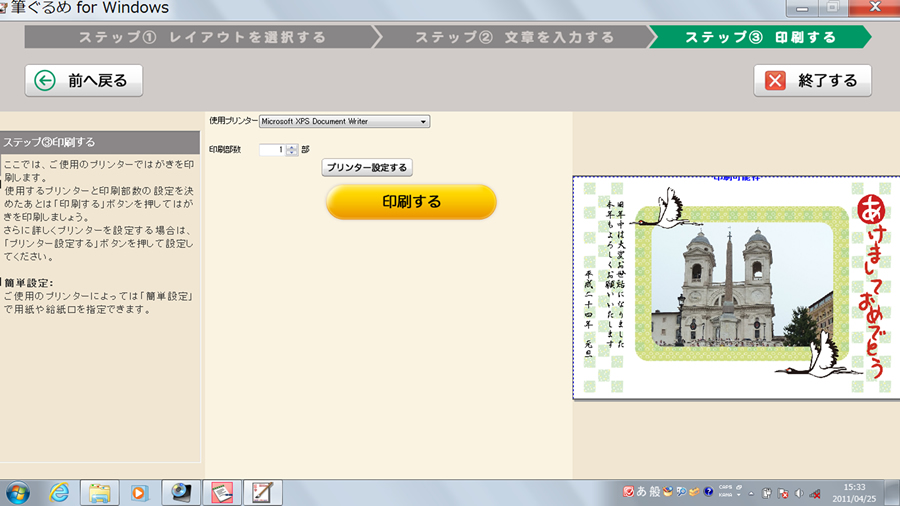Open Windows Explorer folder icon in taskbar
This screenshot has width=900, height=506.
tap(99, 492)
